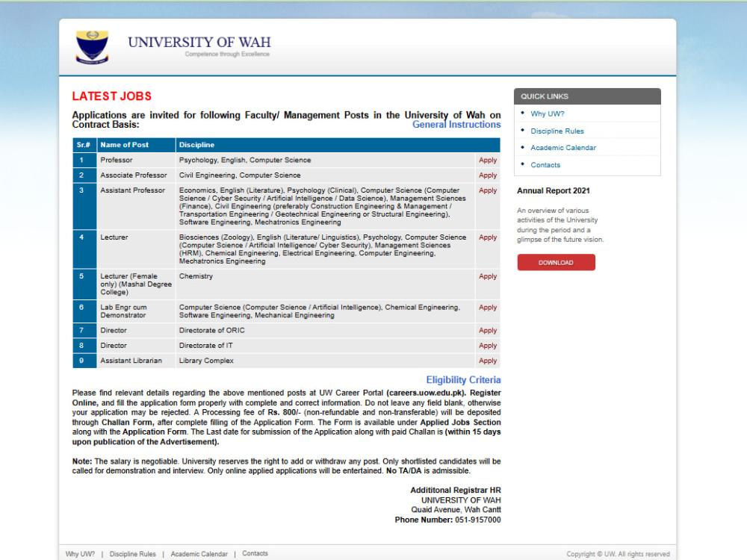747x560 pixels.
Task: Click the Discipline column header
Action: tap(338, 145)
